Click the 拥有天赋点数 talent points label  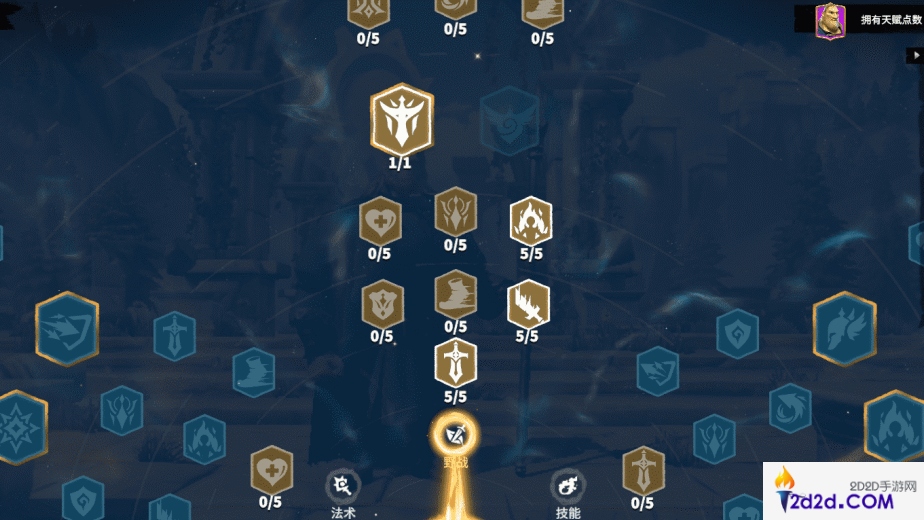[x=891, y=20]
